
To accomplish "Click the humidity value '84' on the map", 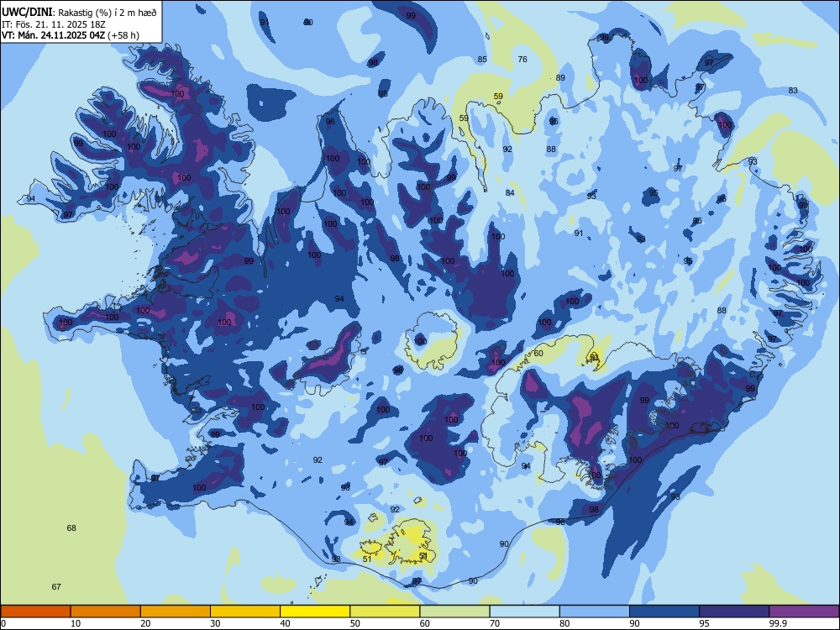I will point(510,193).
